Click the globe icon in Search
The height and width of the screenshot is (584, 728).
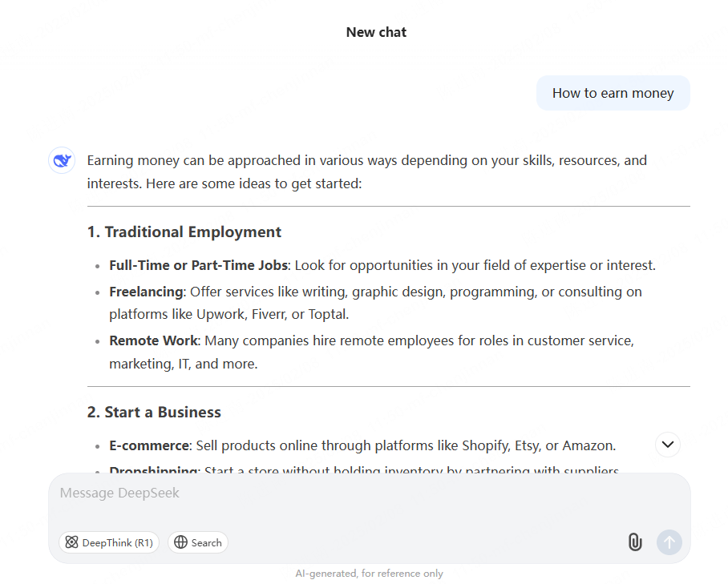(x=180, y=542)
